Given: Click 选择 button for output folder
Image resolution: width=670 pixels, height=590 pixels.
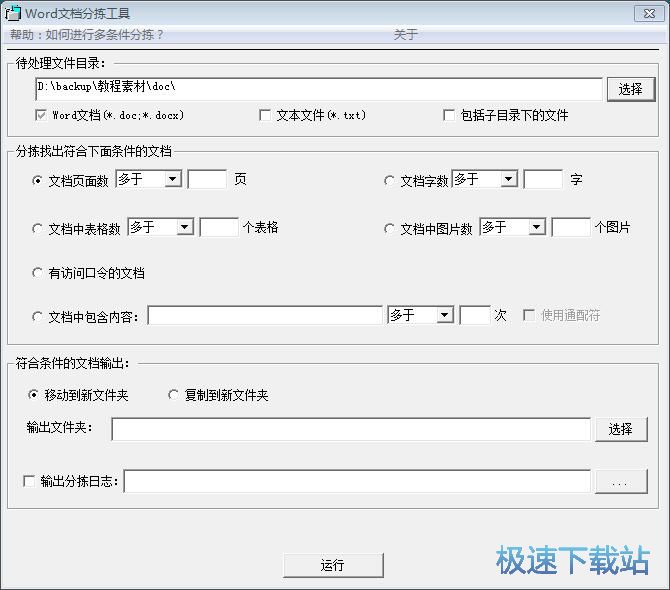Looking at the screenshot, I should click(x=621, y=429).
